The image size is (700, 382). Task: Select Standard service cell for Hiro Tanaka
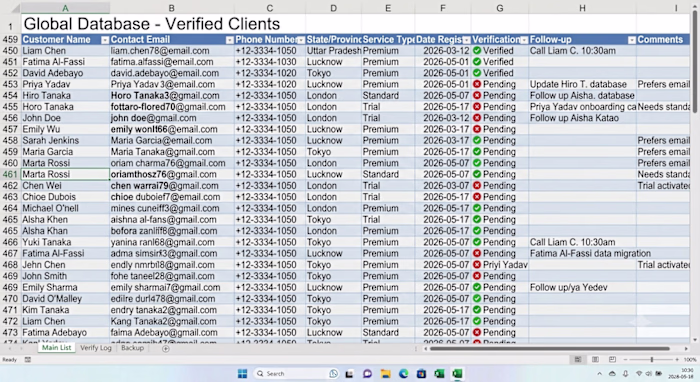pyautogui.click(x=388, y=96)
